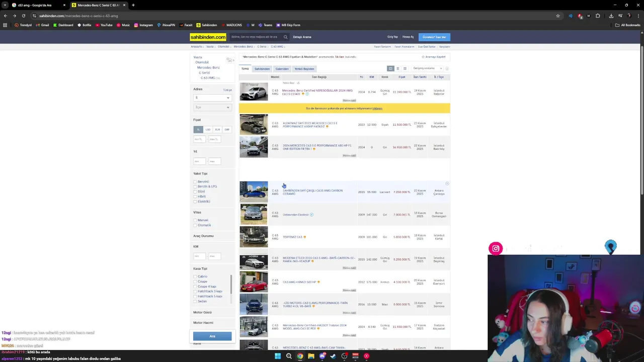Click Ara filter search button
This screenshot has width=644, height=362.
(x=212, y=336)
